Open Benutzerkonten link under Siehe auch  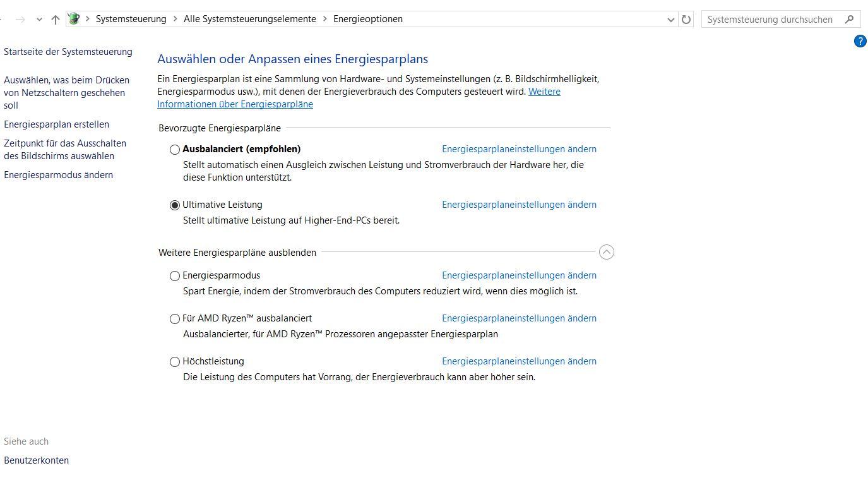36,460
